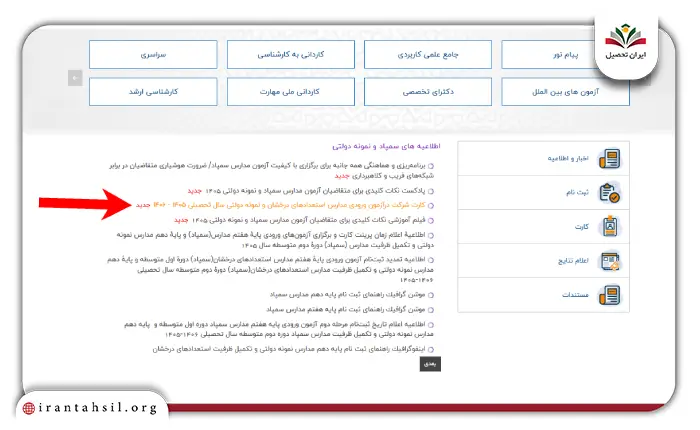The width and height of the screenshot is (700, 430).
Task: Click the بعدی next page button
Action: click(x=430, y=364)
